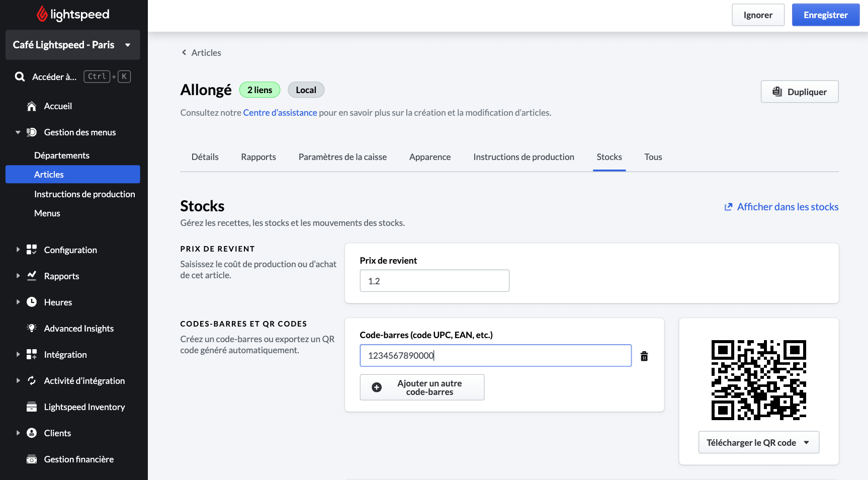Expand the Rapports sidebar section arrow
Image resolution: width=868 pixels, height=480 pixels.
(18, 276)
